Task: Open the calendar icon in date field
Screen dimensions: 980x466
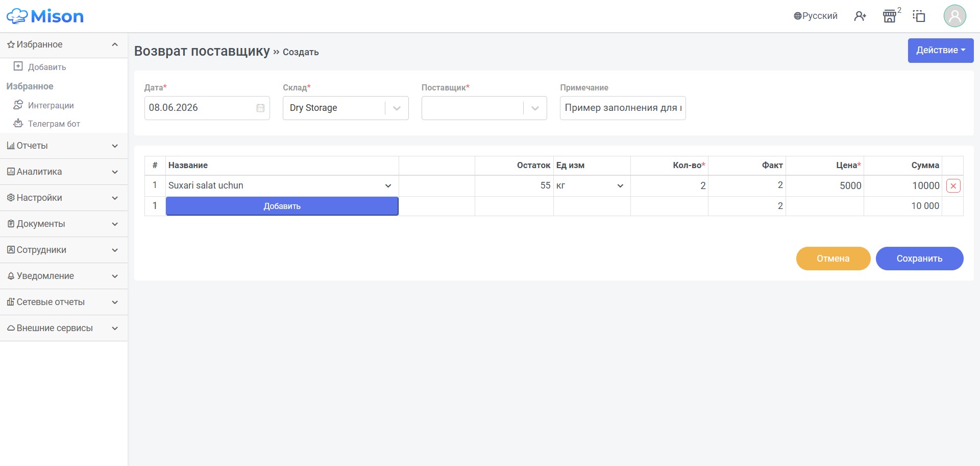Action: 260,108
